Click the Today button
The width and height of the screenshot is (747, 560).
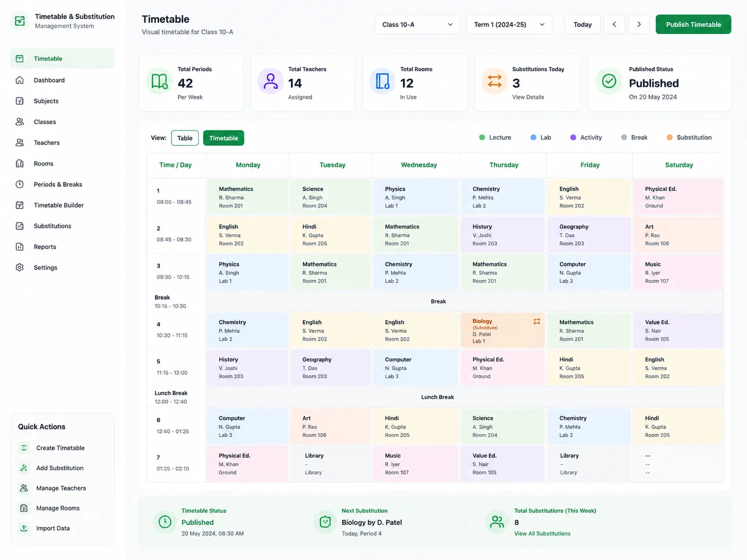pos(582,25)
